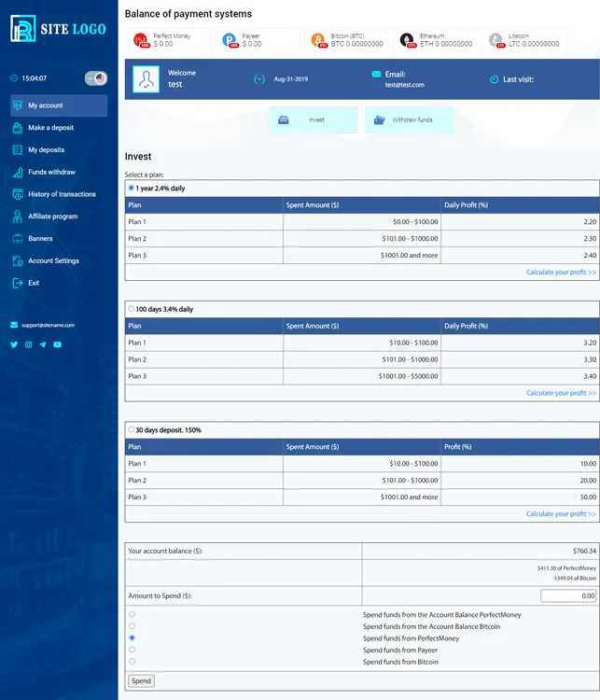Select the 1 year 2.4% daily plan

pyautogui.click(x=132, y=188)
